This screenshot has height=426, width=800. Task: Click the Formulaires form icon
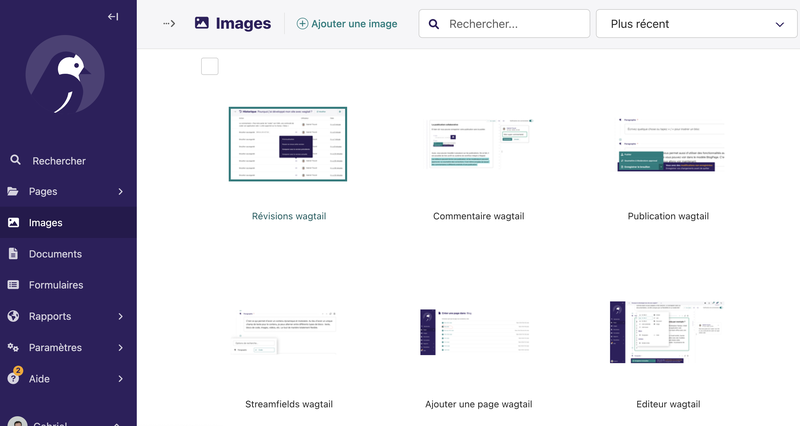[13, 285]
